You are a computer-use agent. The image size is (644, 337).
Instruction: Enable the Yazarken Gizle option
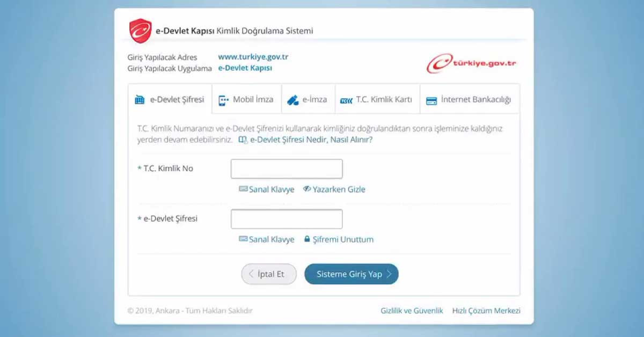[339, 189]
